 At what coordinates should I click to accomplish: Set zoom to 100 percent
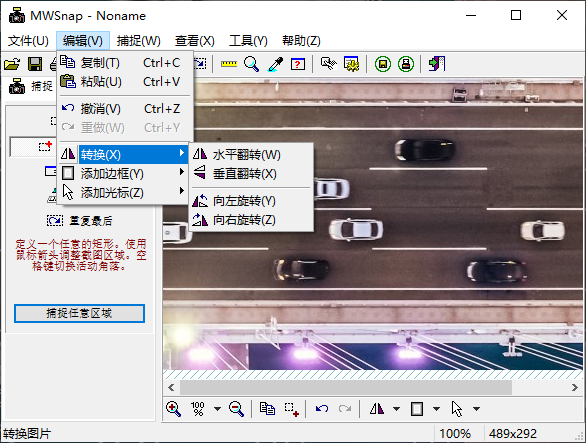197,409
